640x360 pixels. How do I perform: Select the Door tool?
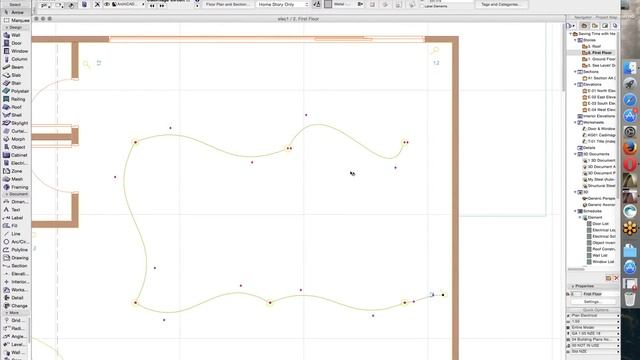15,43
